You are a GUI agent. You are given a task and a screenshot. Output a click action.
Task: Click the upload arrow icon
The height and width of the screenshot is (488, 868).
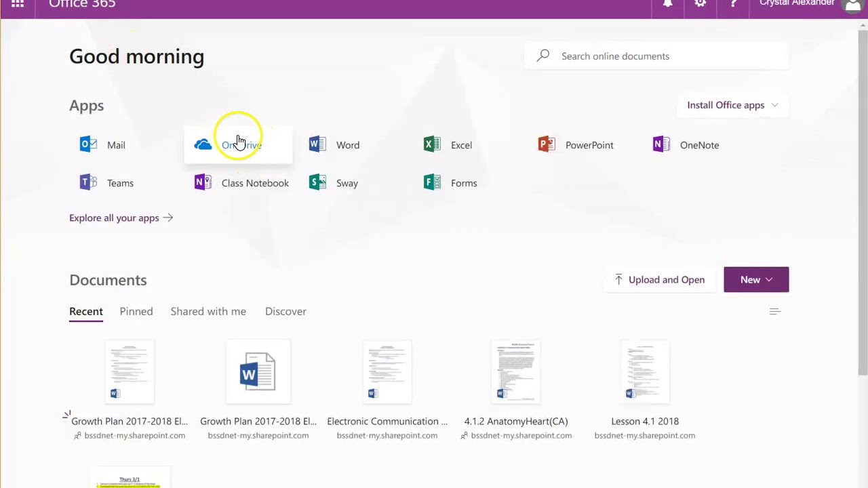point(618,279)
